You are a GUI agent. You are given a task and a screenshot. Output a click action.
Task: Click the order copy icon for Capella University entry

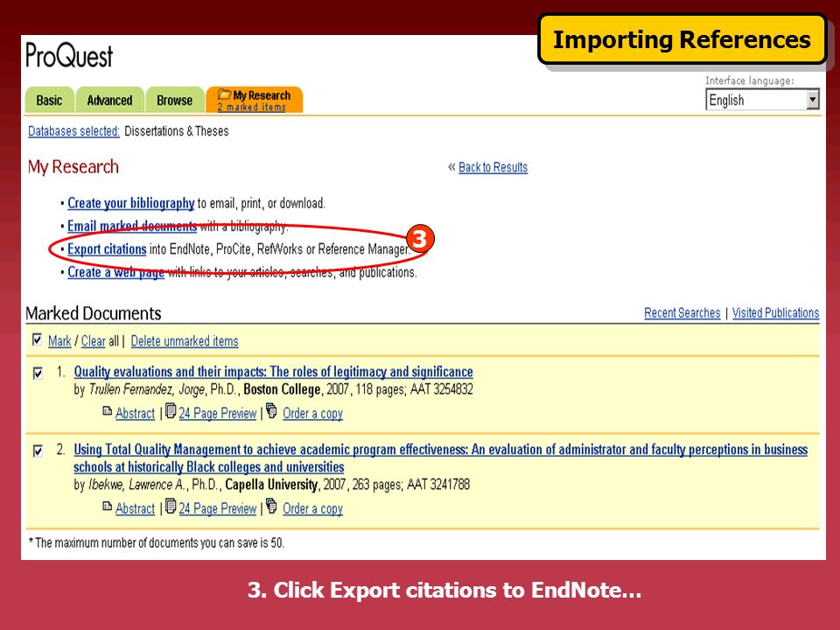coord(271,506)
